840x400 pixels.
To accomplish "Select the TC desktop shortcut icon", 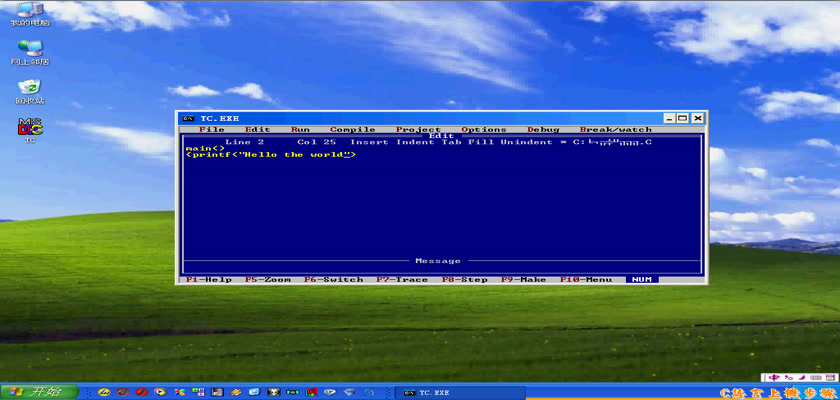I will click(30, 131).
